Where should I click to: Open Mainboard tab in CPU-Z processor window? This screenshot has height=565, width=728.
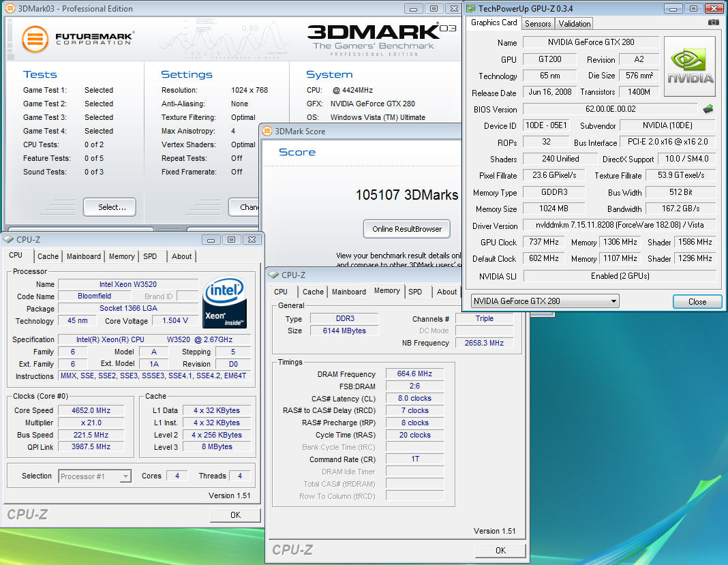point(84,256)
